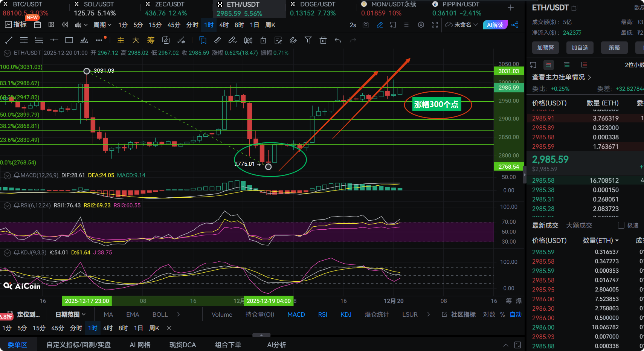Click the AI解读 button
The width and height of the screenshot is (644, 351).
click(495, 25)
